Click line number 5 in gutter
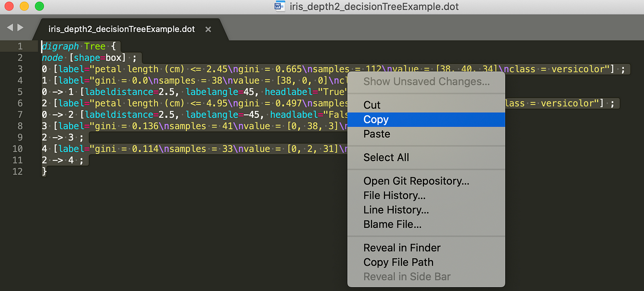Screen dimensions: 644x291 [x=20, y=92]
